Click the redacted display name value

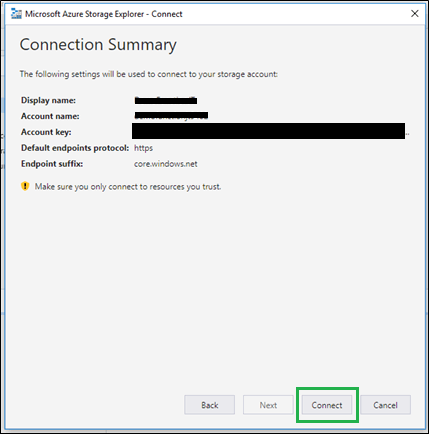(x=166, y=100)
